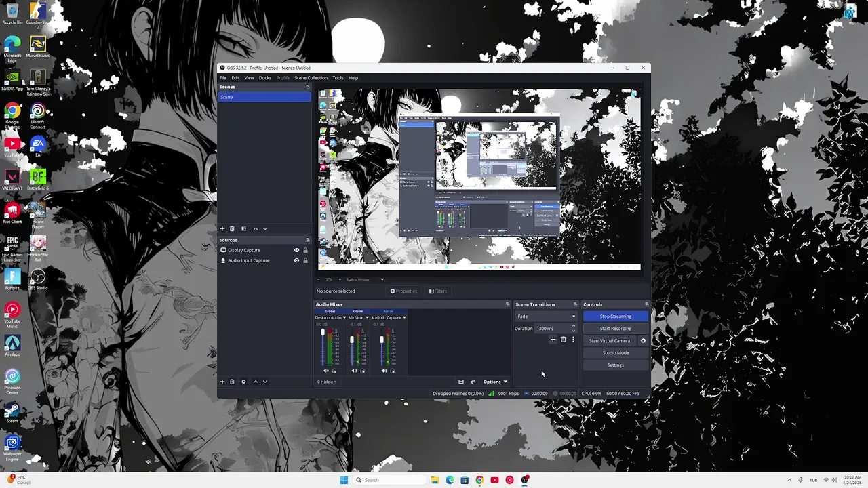Image resolution: width=868 pixels, height=488 pixels.
Task: Expand Audio Input Capture channel menu arrow
Action: 404,318
